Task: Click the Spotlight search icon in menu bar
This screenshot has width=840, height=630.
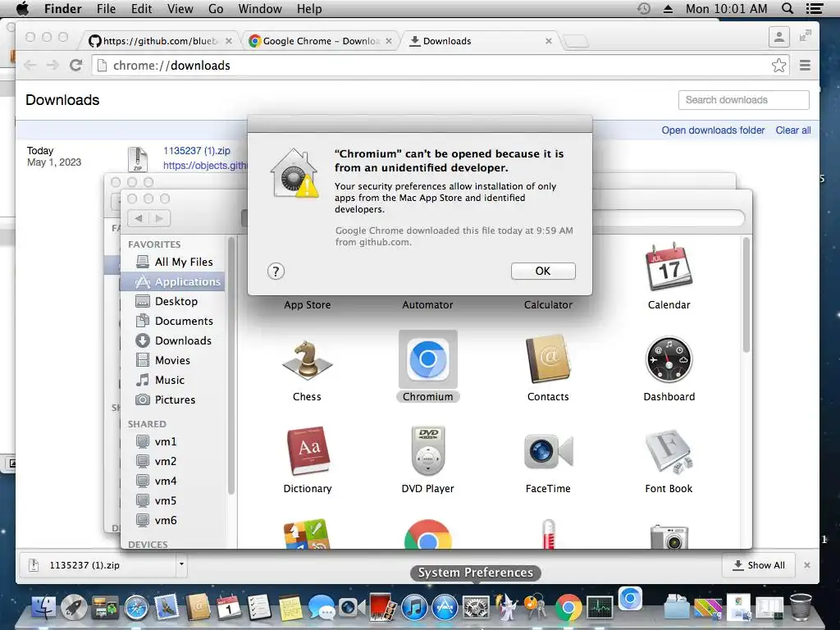Action: click(787, 8)
